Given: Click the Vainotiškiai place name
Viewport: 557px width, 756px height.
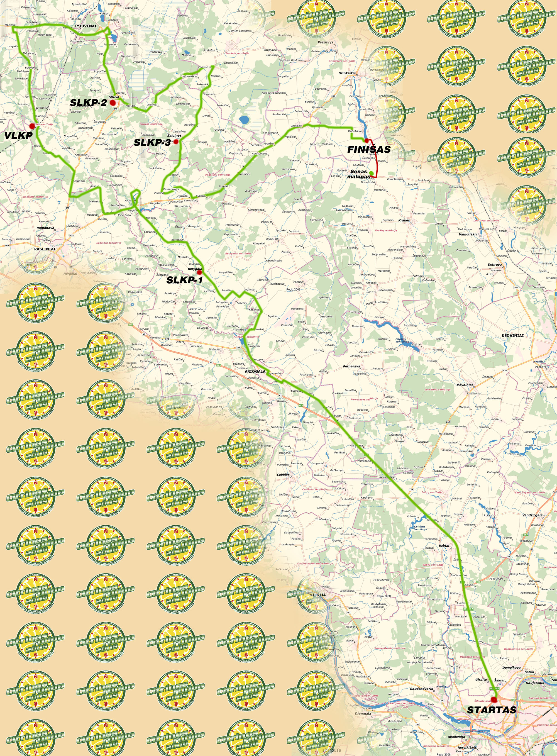Looking at the screenshot, I should 468,234.
